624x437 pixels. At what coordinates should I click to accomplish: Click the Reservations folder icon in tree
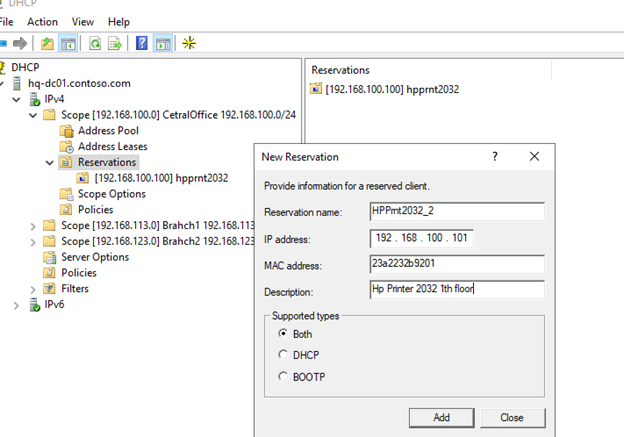pyautogui.click(x=66, y=162)
